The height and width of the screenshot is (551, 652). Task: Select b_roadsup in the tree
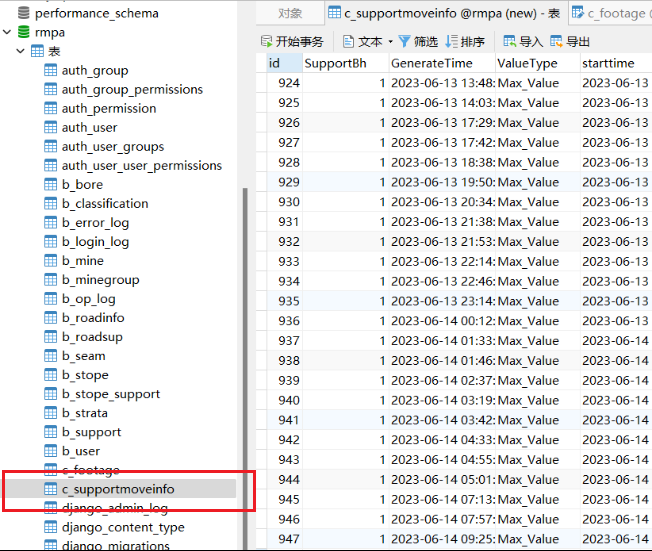tap(92, 337)
